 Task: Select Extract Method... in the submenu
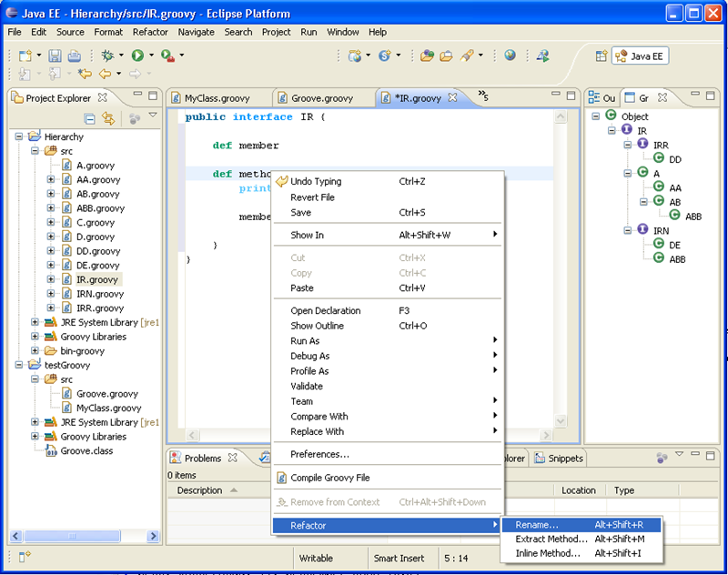point(551,540)
